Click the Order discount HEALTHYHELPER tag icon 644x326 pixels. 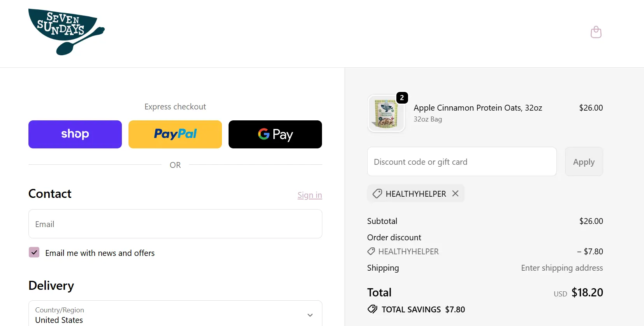(371, 252)
